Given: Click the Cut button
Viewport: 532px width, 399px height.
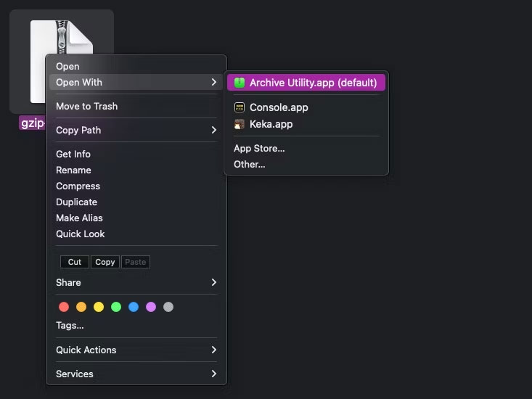Looking at the screenshot, I should (x=75, y=262).
